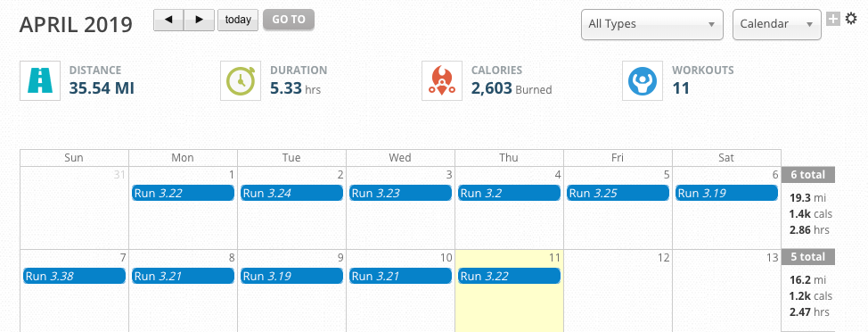Image resolution: width=868 pixels, height=332 pixels.
Task: Go to previous month with left arrow
Action: coord(168,20)
